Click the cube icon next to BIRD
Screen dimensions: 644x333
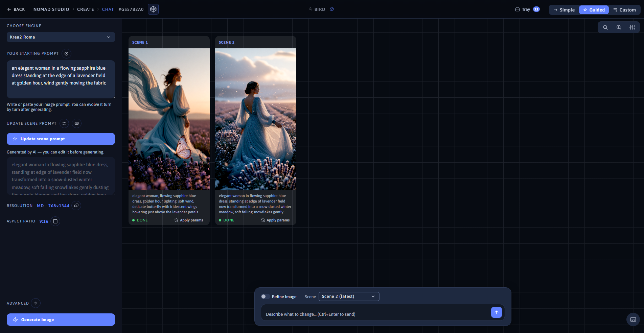(x=332, y=9)
